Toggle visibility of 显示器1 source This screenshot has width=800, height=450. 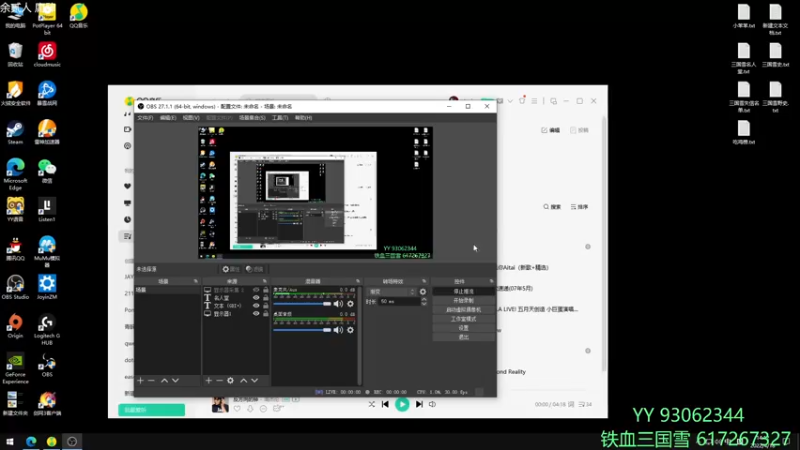(x=256, y=314)
